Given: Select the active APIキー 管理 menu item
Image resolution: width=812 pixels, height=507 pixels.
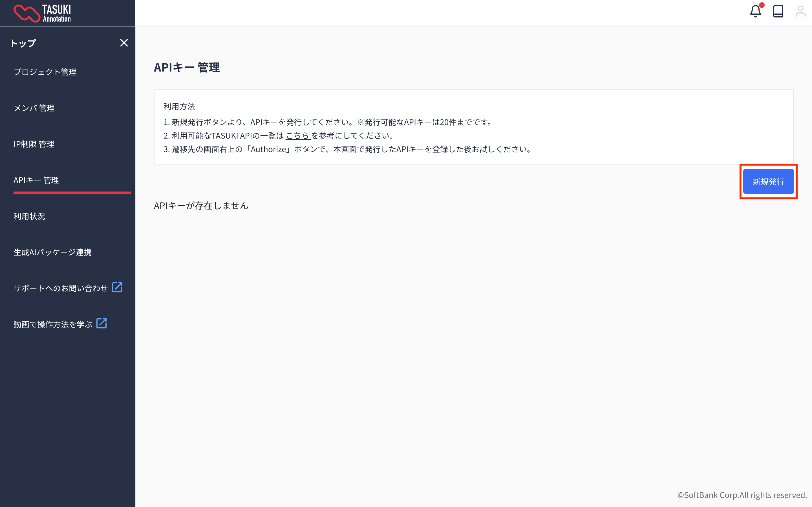Looking at the screenshot, I should tap(37, 180).
